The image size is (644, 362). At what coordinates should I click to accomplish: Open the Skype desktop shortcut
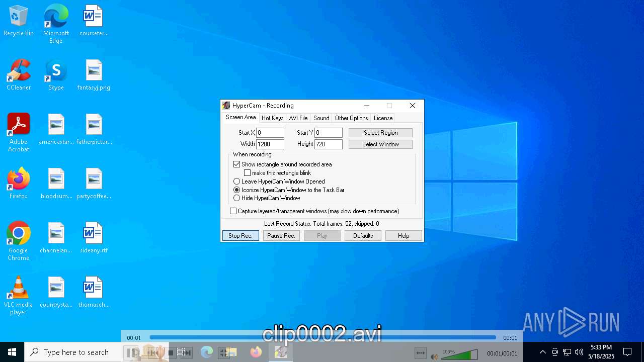click(56, 75)
